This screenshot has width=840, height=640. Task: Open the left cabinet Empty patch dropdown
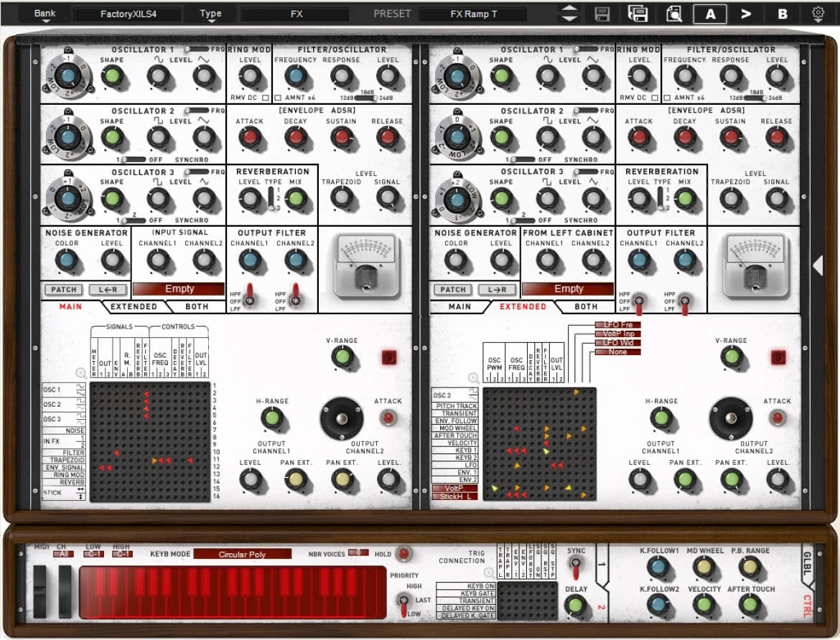pyautogui.click(x=179, y=289)
